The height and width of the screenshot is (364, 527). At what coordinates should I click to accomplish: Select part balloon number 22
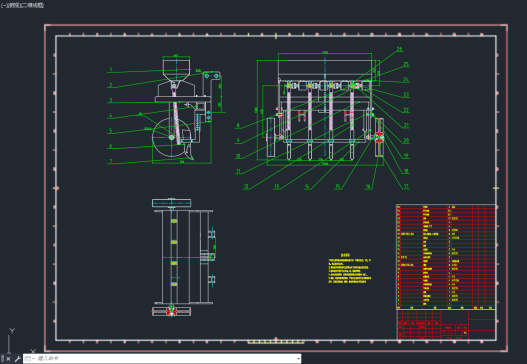pos(406,110)
